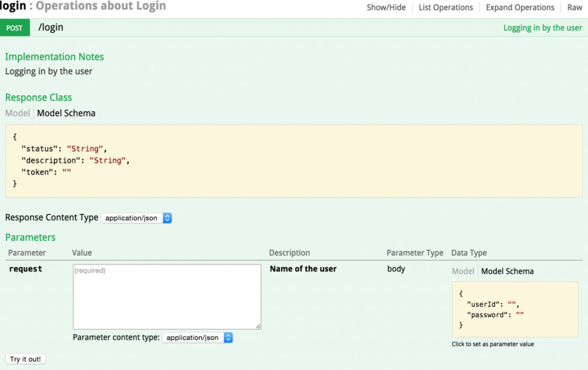Select Model Schema tab under Data Type
This screenshot has height=370, width=588.
(x=507, y=271)
